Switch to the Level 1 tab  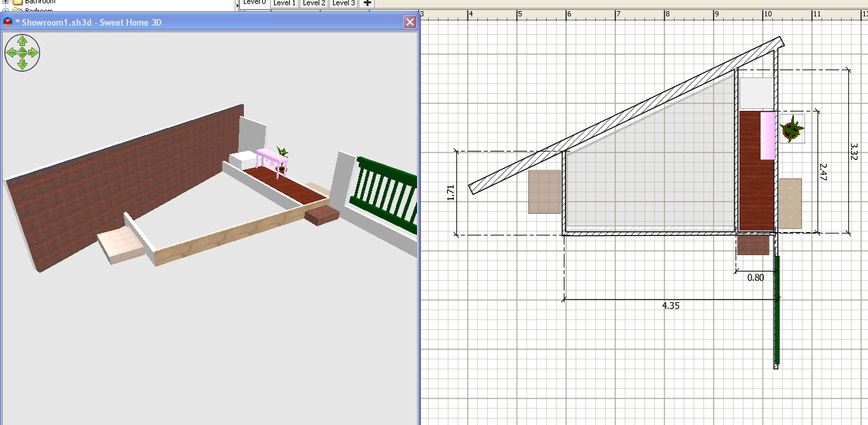(284, 3)
